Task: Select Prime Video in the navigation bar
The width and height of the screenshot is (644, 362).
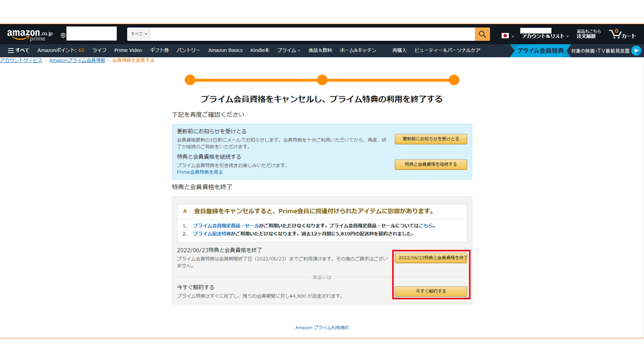Action: tap(128, 50)
